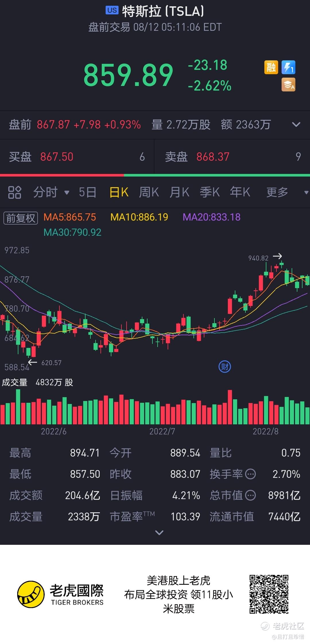Tap the 620.57 low marker on chart

pos(51,363)
